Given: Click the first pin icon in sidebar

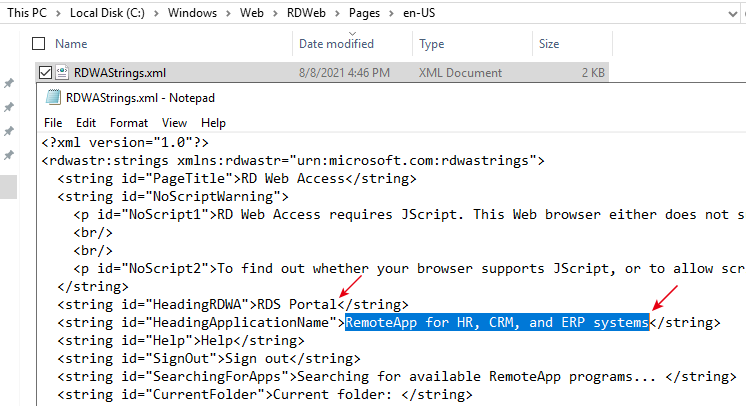Looking at the screenshot, I should [x=9, y=83].
